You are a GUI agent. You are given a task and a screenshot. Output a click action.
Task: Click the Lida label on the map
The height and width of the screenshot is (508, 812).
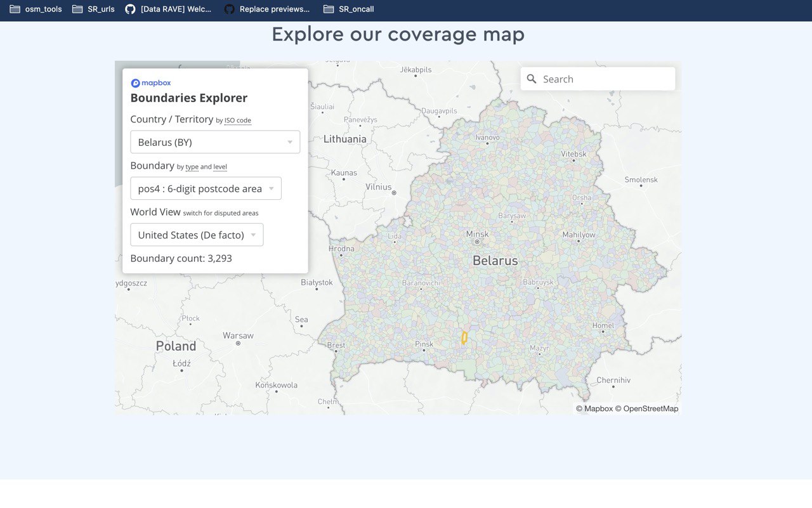[395, 237]
